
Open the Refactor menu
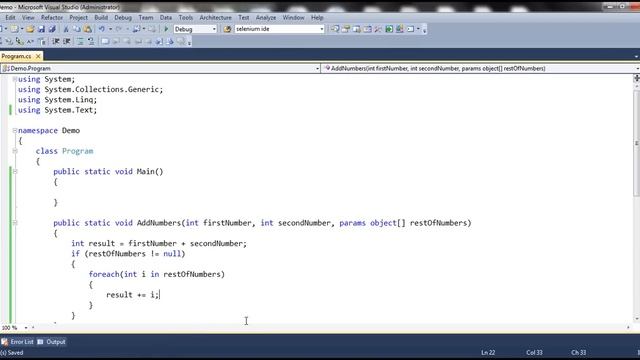pyautogui.click(x=52, y=18)
